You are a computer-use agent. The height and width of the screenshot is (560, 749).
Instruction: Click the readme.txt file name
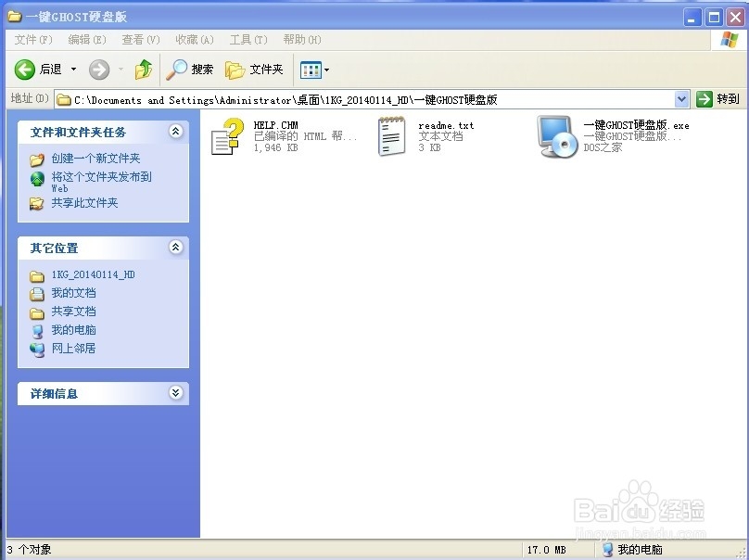tap(446, 126)
